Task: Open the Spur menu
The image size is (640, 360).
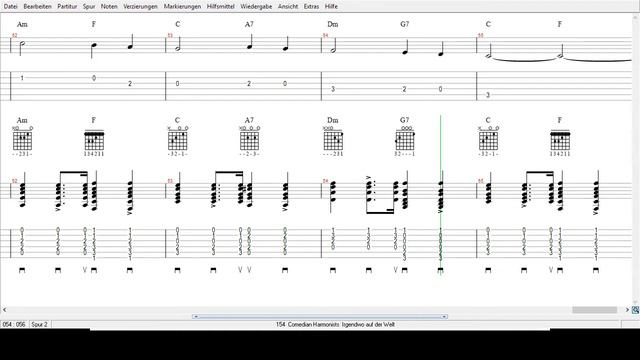Action: (89, 7)
